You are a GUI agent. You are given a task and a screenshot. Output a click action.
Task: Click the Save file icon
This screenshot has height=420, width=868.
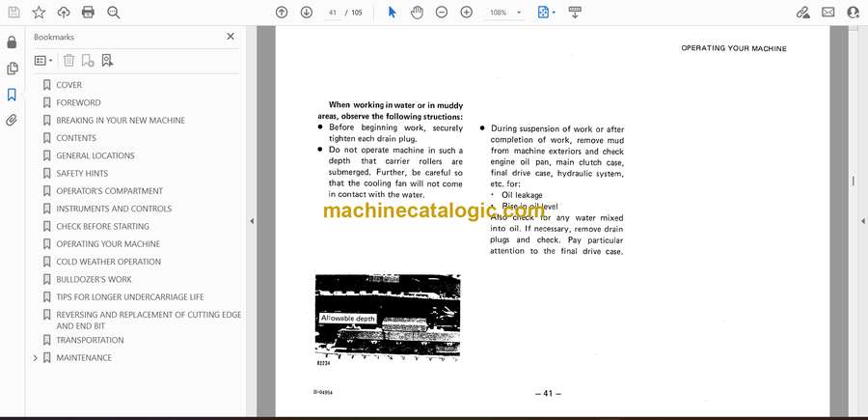tap(14, 13)
